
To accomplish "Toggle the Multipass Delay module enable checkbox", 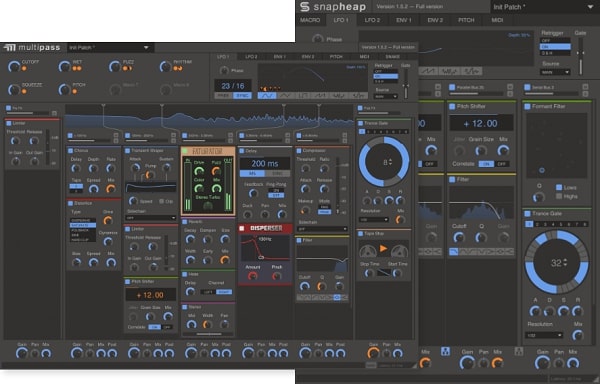I will pyautogui.click(x=241, y=151).
